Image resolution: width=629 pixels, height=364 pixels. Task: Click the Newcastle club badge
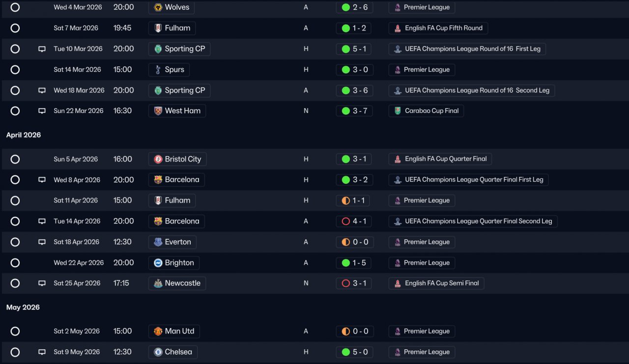point(158,283)
